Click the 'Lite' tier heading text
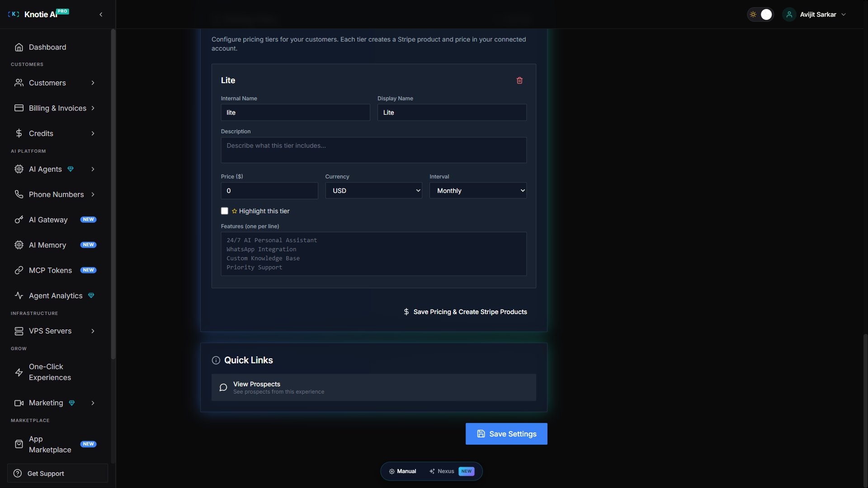This screenshot has width=868, height=488. (228, 80)
